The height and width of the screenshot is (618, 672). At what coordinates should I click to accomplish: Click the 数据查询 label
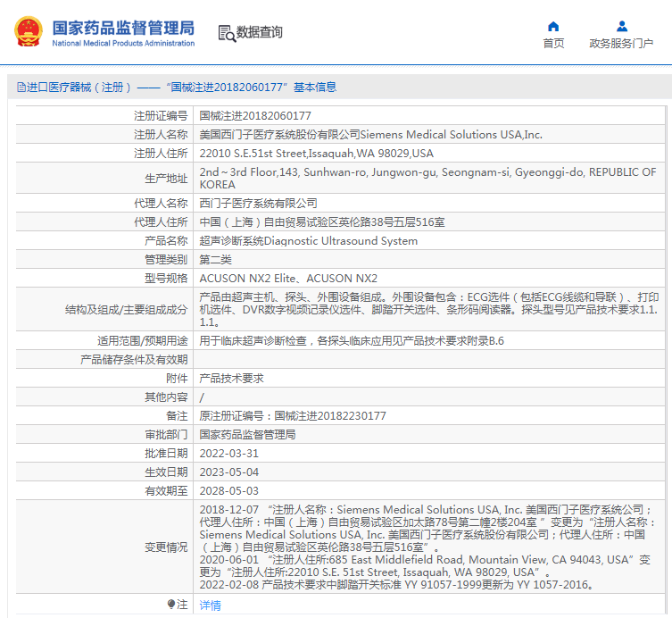click(x=260, y=32)
